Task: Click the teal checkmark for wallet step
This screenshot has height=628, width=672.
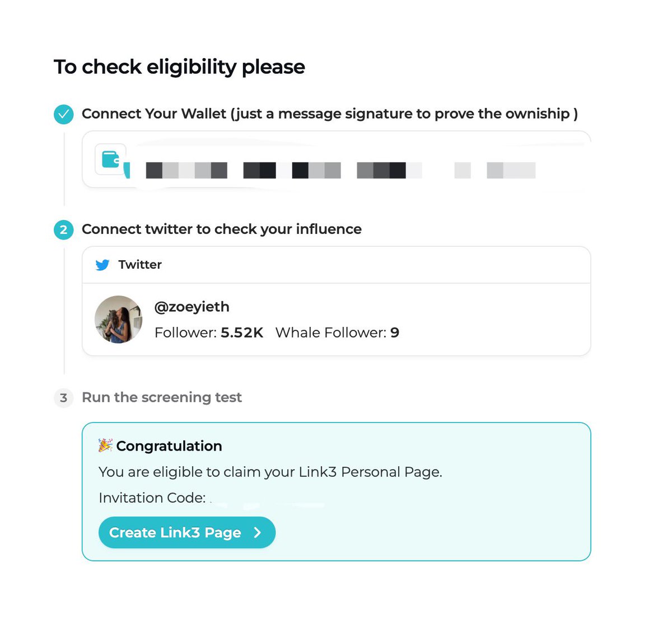Action: pyautogui.click(x=63, y=114)
